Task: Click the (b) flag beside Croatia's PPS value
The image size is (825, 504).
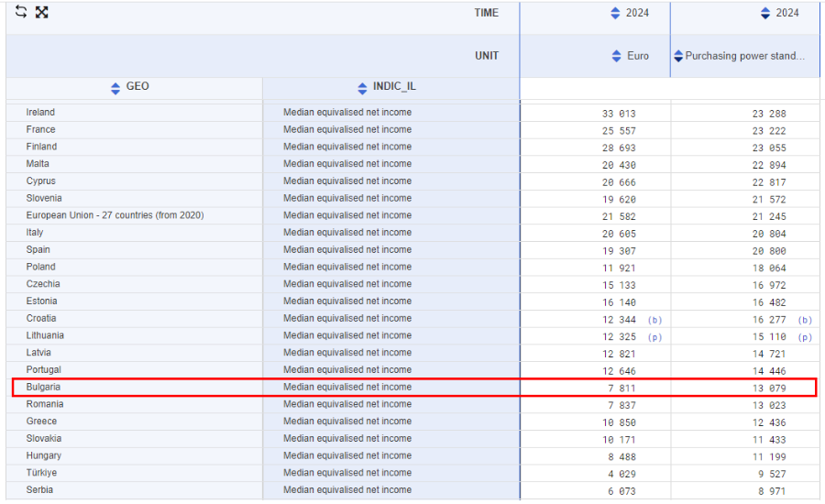Action: [805, 320]
